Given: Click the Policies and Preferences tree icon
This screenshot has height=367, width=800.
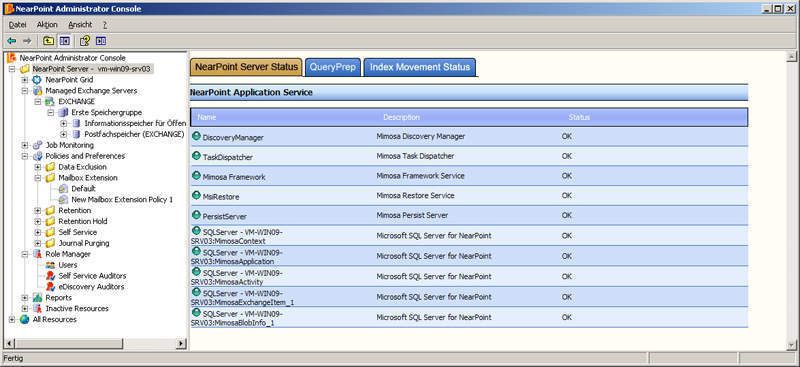Looking at the screenshot, I should click(37, 156).
